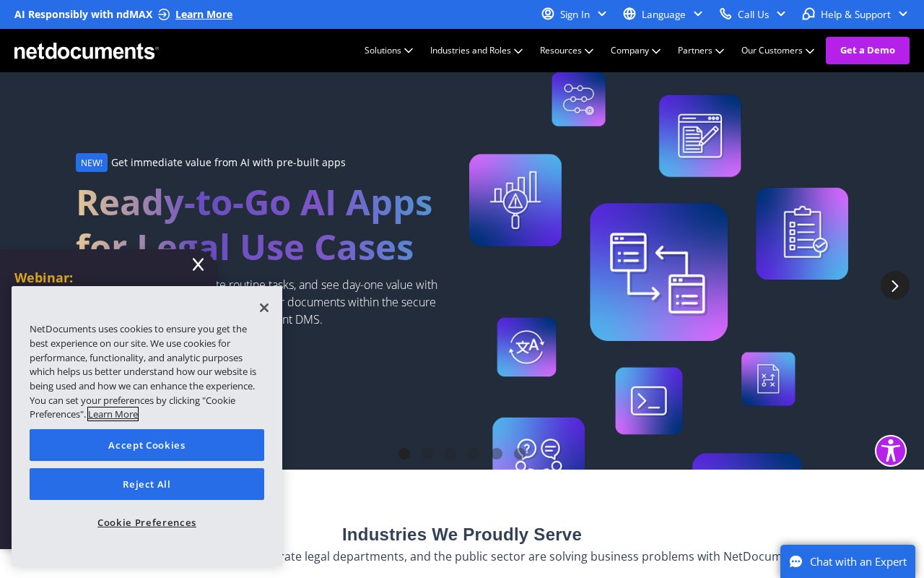The width and height of the screenshot is (924, 578).
Task: Select the third carousel dot
Action: click(450, 454)
